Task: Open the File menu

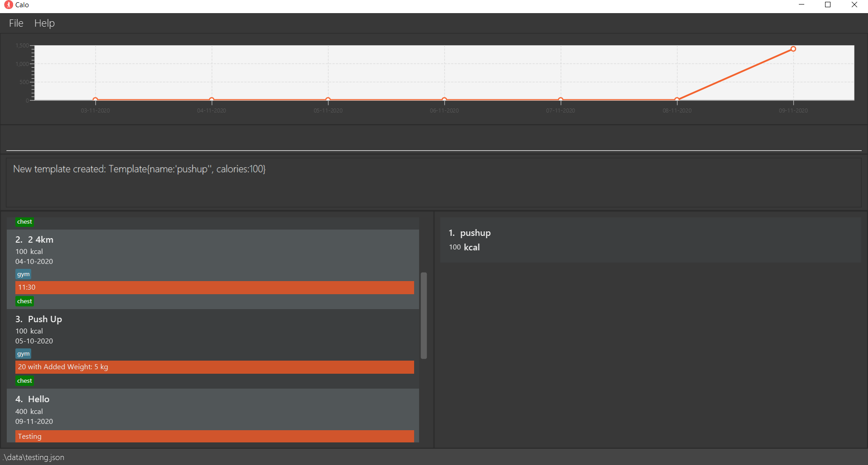Action: click(16, 23)
